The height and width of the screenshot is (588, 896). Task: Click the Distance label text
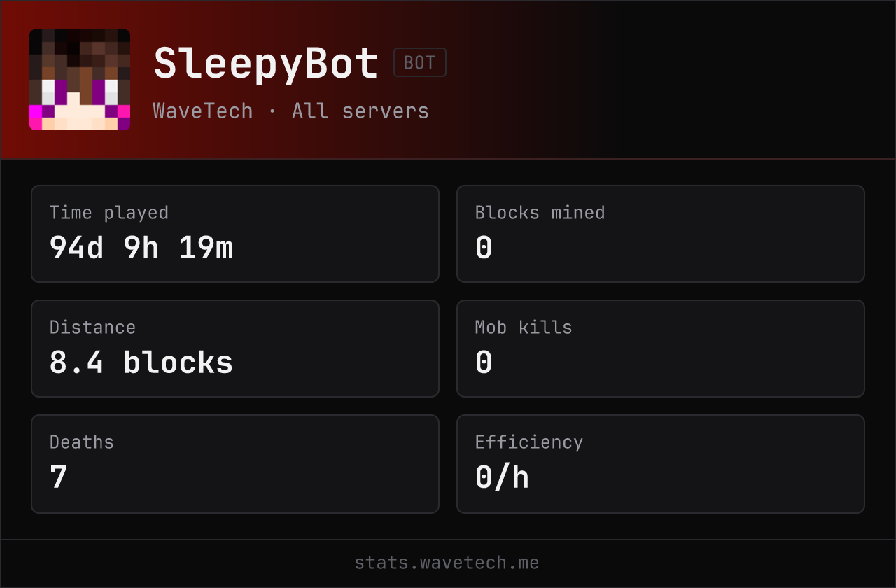pos(92,328)
